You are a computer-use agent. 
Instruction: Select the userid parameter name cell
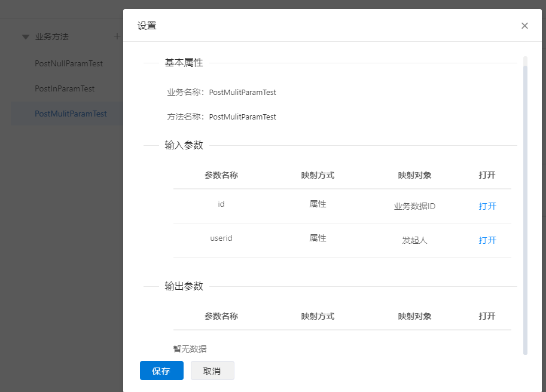(x=221, y=238)
